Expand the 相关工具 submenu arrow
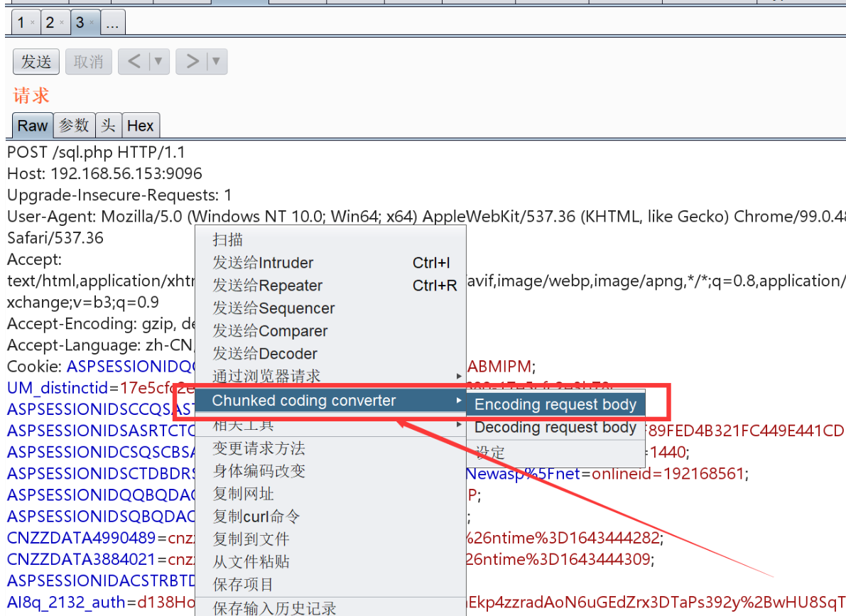 459,425
